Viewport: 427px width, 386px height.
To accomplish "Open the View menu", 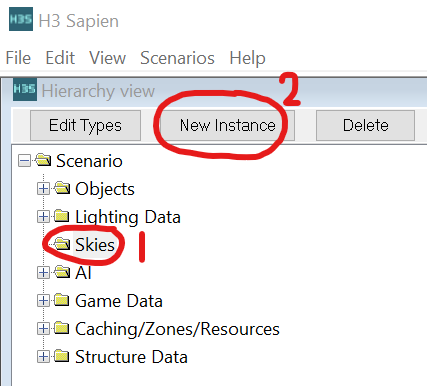I will tap(108, 58).
